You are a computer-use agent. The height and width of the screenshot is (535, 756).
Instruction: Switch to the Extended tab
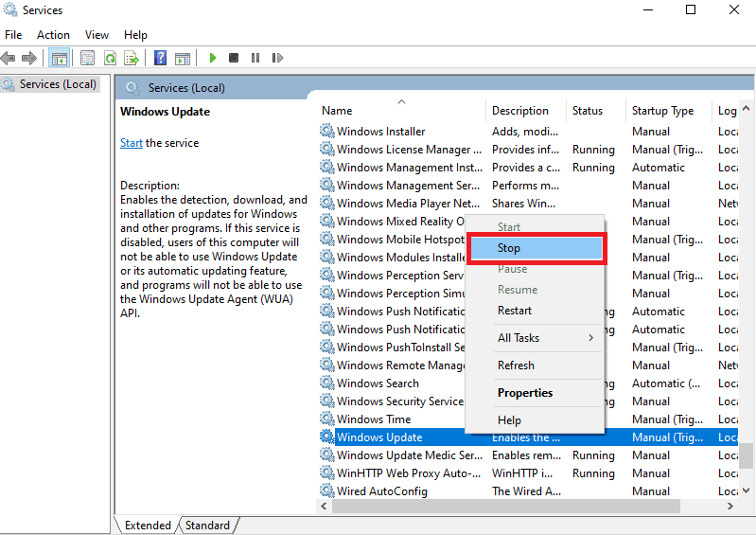[x=148, y=525]
